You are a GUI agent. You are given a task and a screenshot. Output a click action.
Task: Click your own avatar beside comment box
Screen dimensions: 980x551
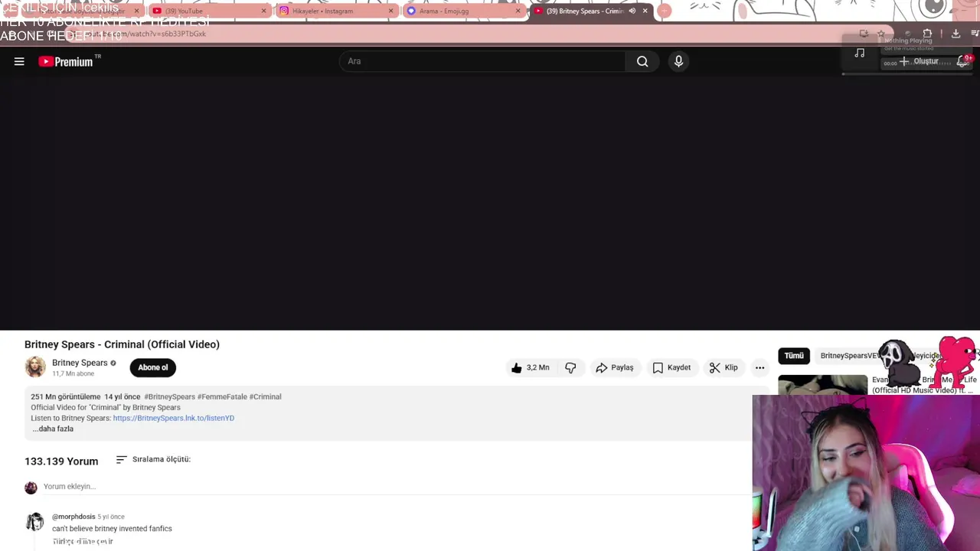tap(31, 487)
